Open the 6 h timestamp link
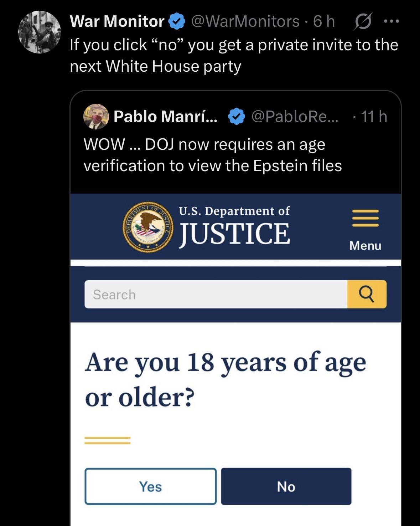Viewport: 420px width, 526px height. pos(324,21)
